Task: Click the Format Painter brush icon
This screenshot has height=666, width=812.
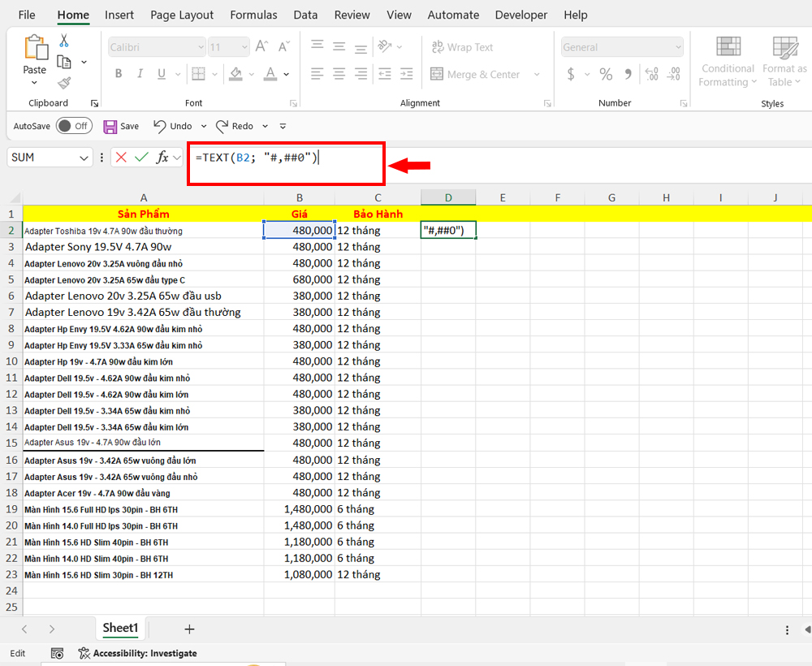Action: point(64,82)
